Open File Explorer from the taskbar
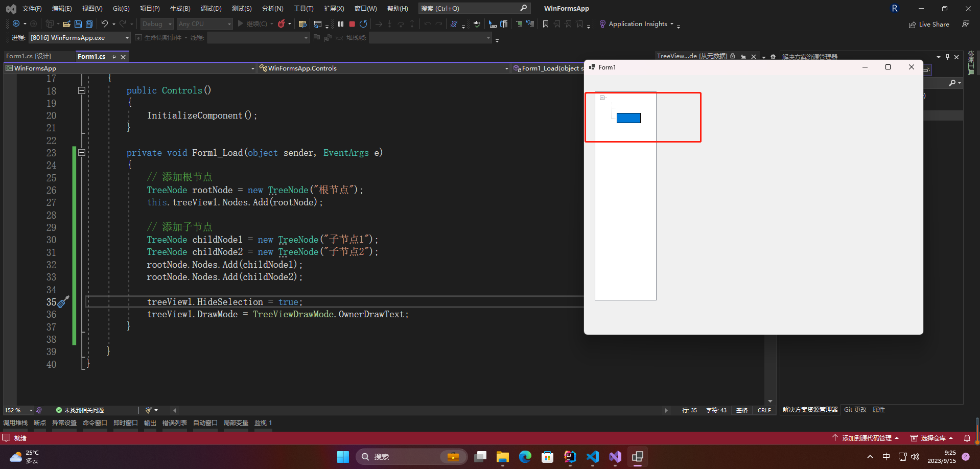Screen dimensions: 980x469 (x=502, y=457)
